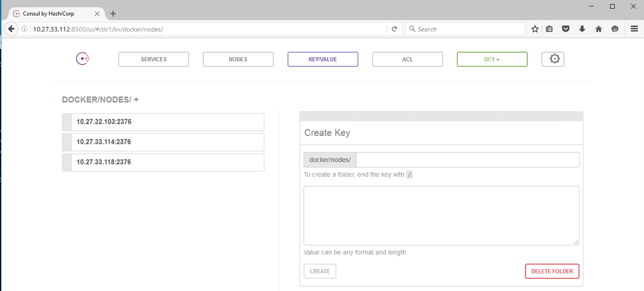
Task: Click the Consul logo icon
Action: point(82,59)
